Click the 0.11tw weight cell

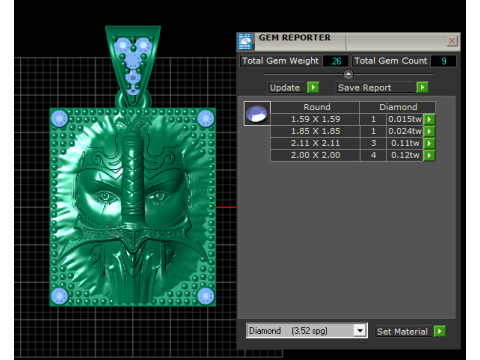405,143
